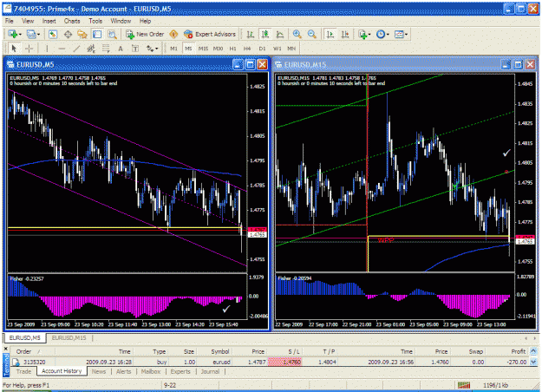The height and width of the screenshot is (392, 542).
Task: Switch chart to H4 timeframe
Action: tap(247, 49)
